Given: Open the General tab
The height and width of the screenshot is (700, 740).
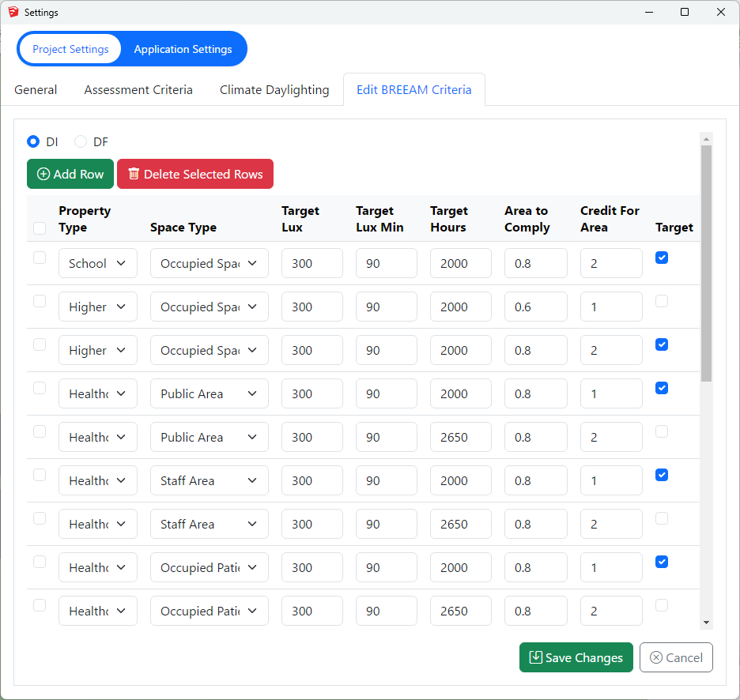Looking at the screenshot, I should coord(36,90).
